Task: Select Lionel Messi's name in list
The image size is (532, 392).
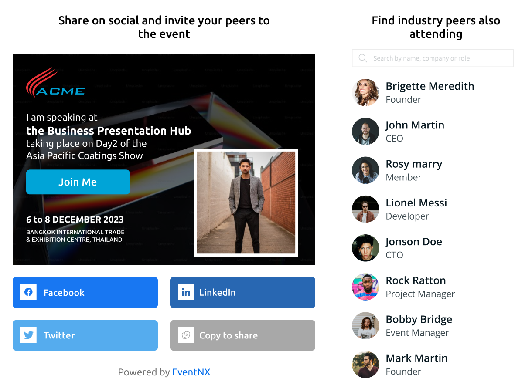Action: (x=416, y=203)
